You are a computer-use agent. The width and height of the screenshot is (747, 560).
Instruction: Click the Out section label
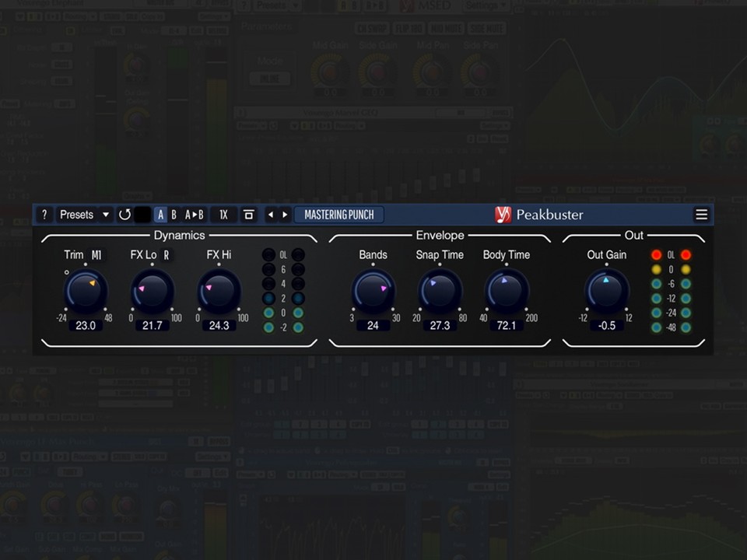click(633, 235)
